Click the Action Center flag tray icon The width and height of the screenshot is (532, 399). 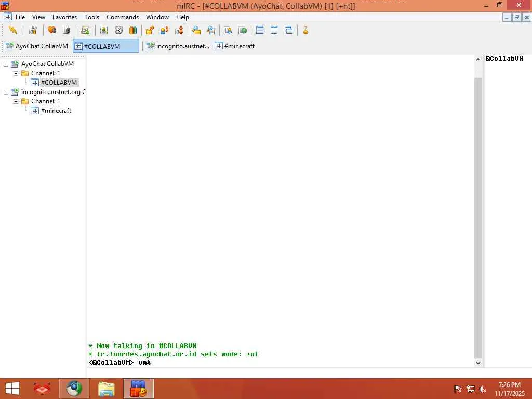pyautogui.click(x=458, y=389)
